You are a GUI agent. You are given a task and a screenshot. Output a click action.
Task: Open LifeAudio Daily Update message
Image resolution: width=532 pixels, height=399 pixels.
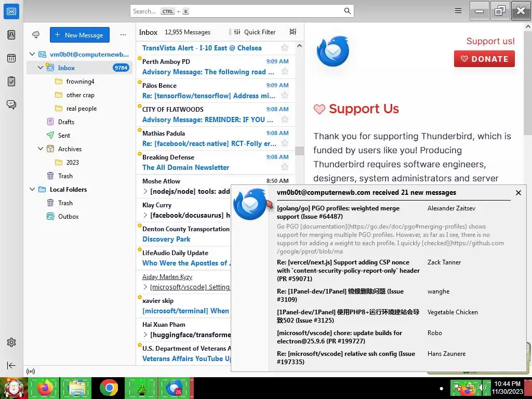(183, 258)
